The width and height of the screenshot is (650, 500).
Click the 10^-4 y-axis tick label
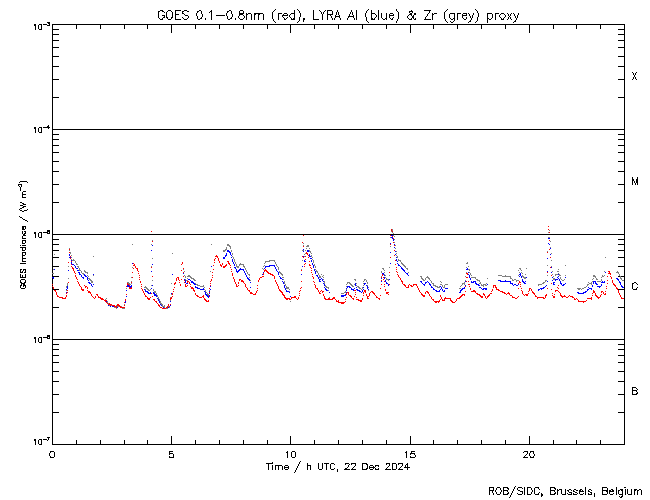(37, 130)
